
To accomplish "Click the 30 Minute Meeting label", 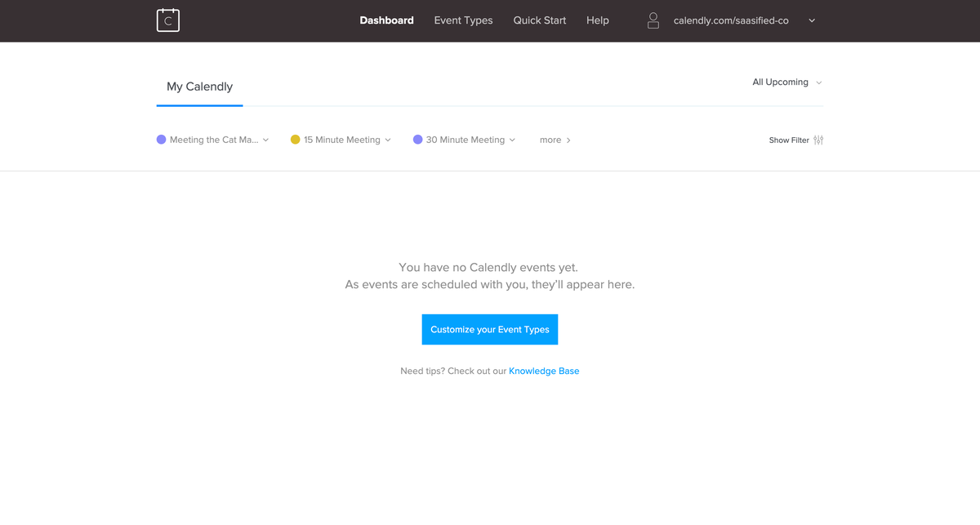I will click(x=465, y=140).
